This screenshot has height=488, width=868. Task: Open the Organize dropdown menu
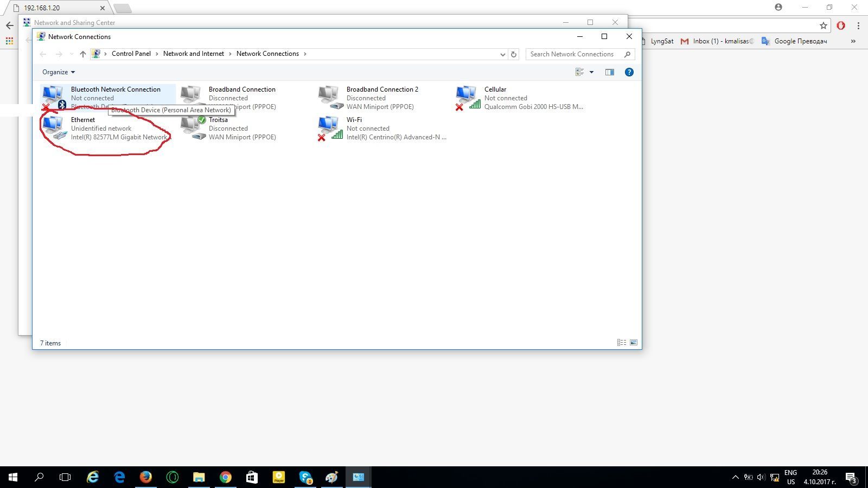point(59,72)
